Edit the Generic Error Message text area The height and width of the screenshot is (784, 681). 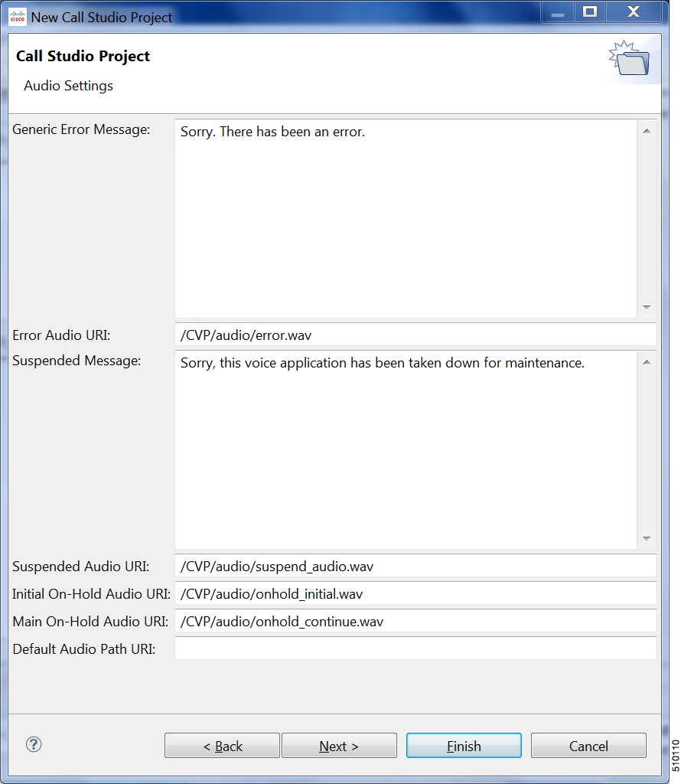click(406, 218)
